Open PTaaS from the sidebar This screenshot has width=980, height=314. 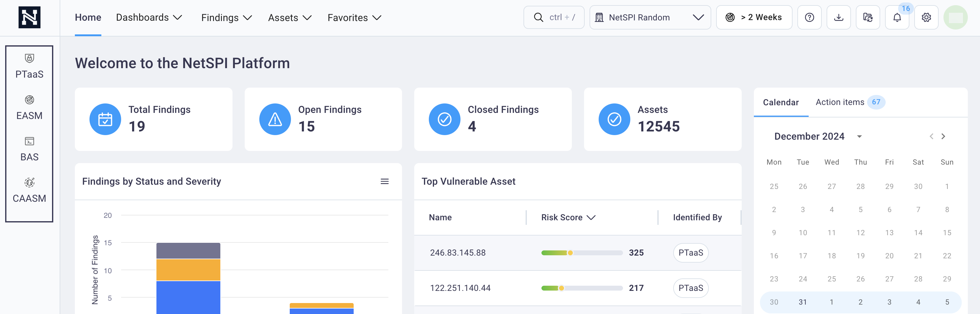[x=29, y=66]
